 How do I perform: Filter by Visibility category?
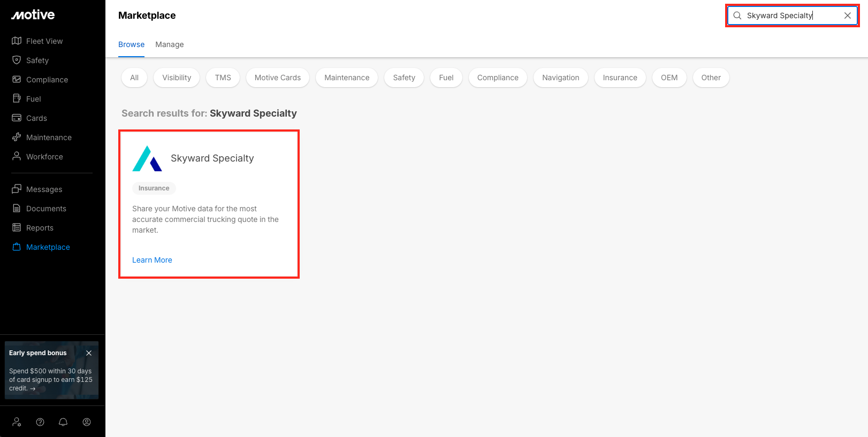[177, 78]
